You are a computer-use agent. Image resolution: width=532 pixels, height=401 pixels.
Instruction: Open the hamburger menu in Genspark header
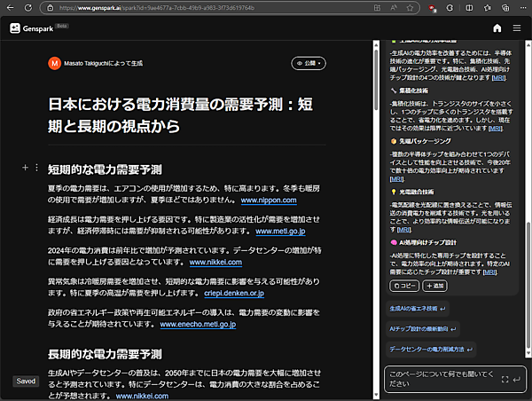[x=519, y=28]
